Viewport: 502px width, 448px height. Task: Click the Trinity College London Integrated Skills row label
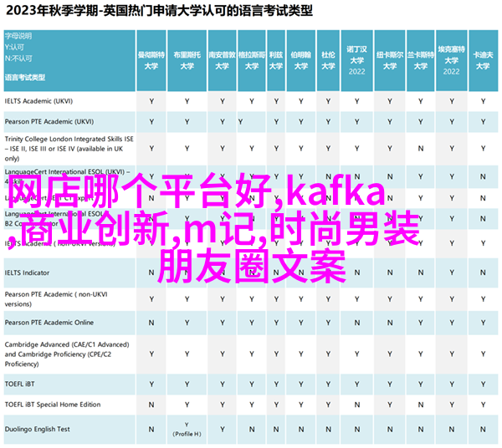tap(69, 149)
